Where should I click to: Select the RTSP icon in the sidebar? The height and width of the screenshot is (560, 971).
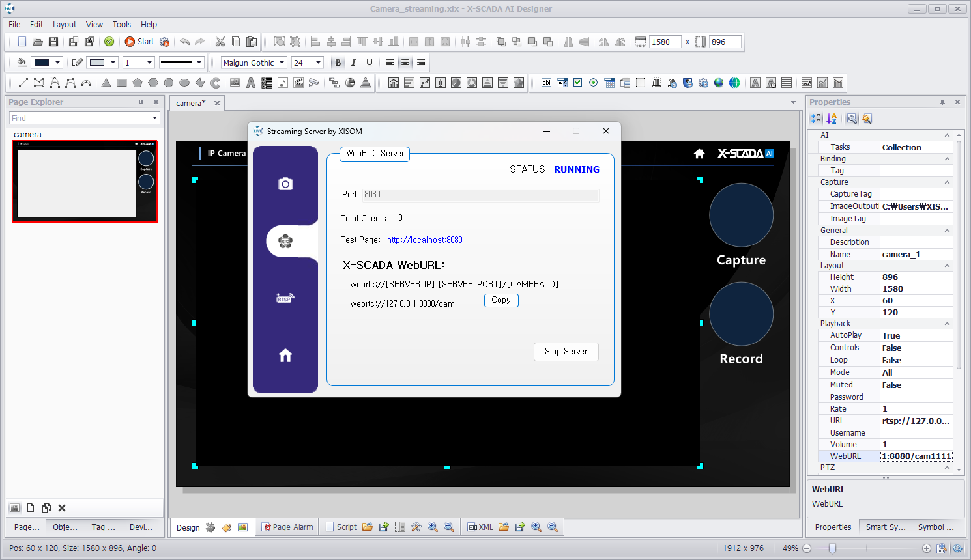coord(285,298)
